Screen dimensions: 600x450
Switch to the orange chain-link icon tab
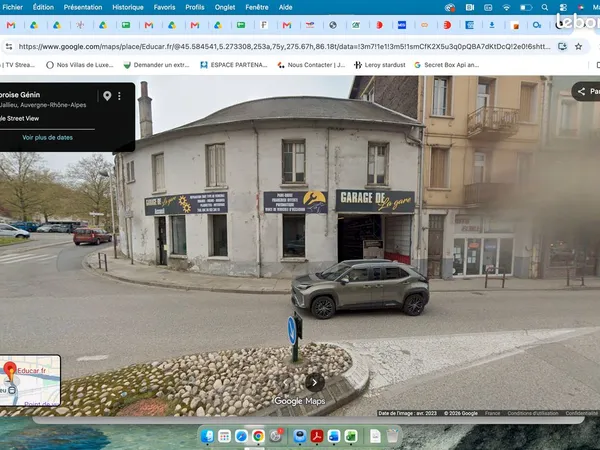[424, 25]
